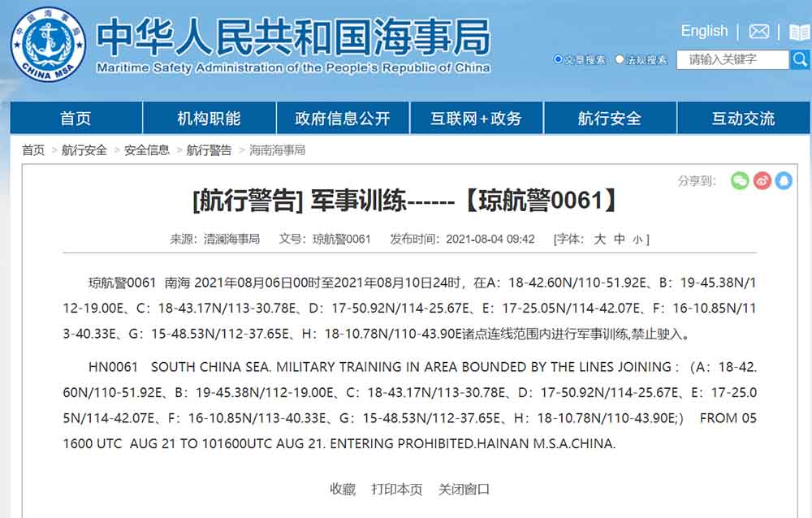Screen dimensions: 812x518
Task: Set font size to 大 (large)
Action: [599, 239]
